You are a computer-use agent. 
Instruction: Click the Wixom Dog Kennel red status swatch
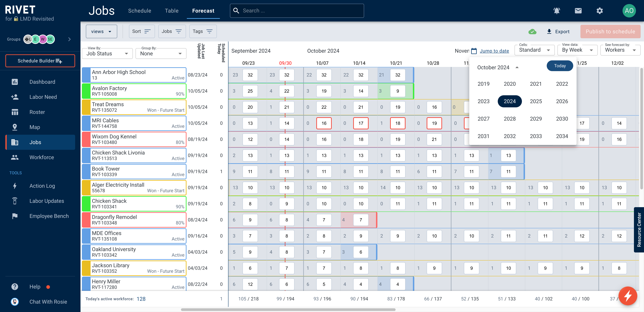(x=87, y=139)
